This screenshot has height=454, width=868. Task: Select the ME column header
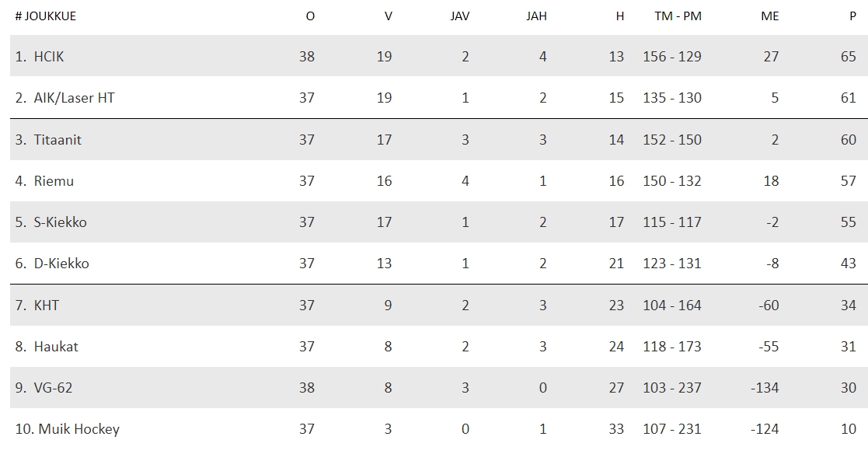tap(769, 16)
